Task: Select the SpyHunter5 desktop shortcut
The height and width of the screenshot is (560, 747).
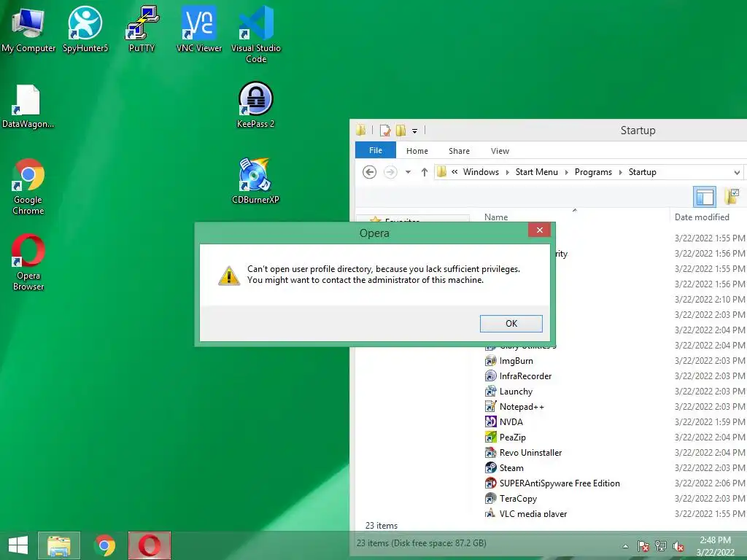Action: tap(85, 29)
